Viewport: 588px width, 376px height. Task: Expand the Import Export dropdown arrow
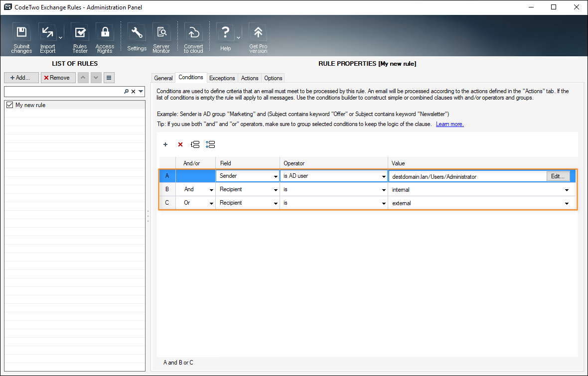pos(60,37)
